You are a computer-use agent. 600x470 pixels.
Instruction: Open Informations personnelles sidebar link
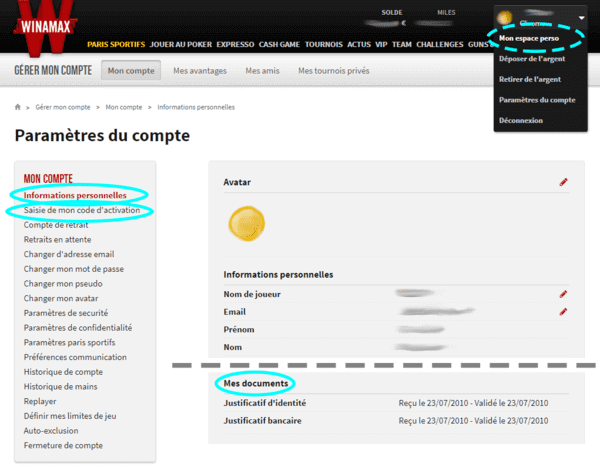75,195
